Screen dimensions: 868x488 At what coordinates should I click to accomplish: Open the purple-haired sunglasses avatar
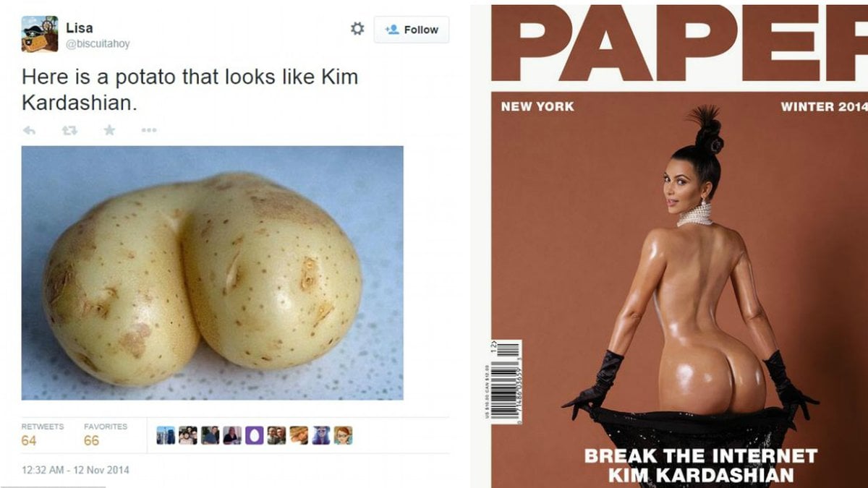pyautogui.click(x=321, y=435)
